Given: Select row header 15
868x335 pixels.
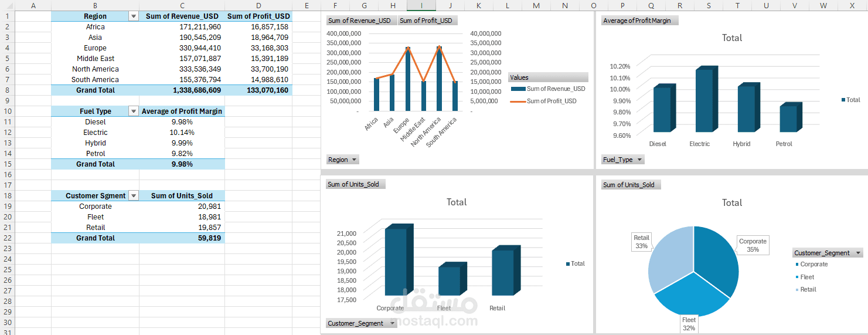Looking at the screenshot, I should [7, 164].
